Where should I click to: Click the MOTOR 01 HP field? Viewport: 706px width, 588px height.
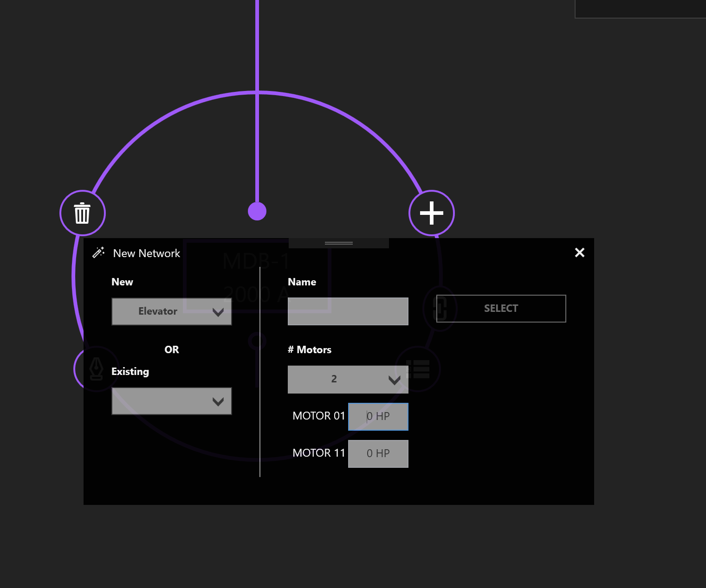point(378,416)
